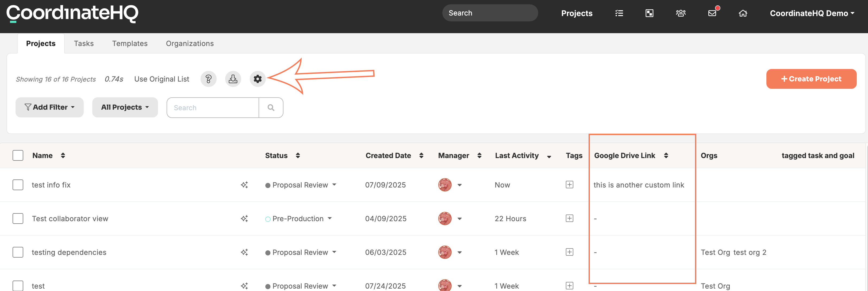Click the 22 Hours last activity cell
The image size is (868, 291).
tap(510, 219)
